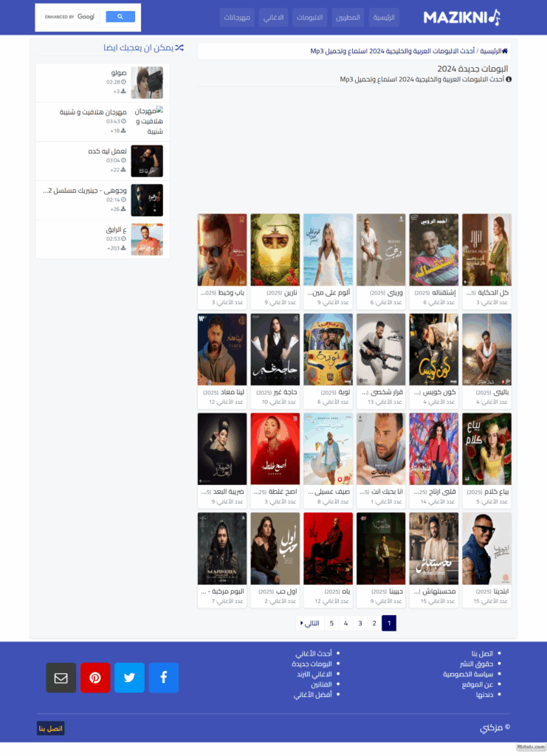This screenshot has height=756, width=547.
Task: Click the blue search magnifier button
Action: [120, 16]
